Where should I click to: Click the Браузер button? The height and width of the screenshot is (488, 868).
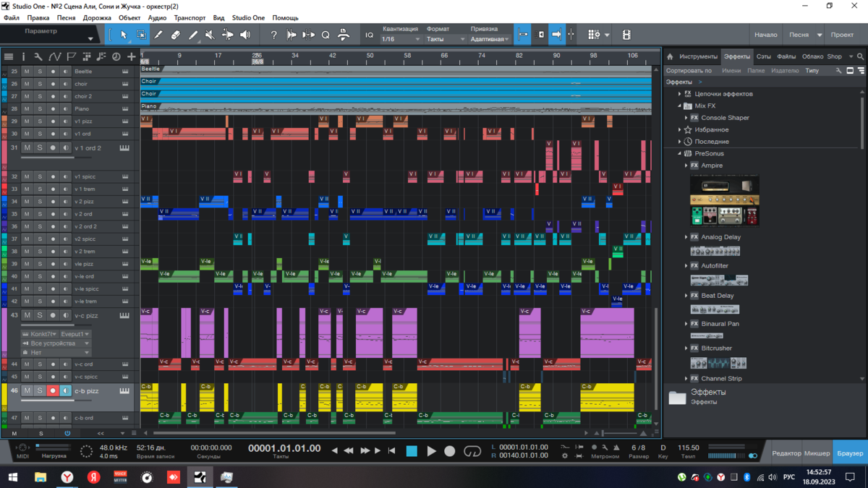(x=850, y=453)
